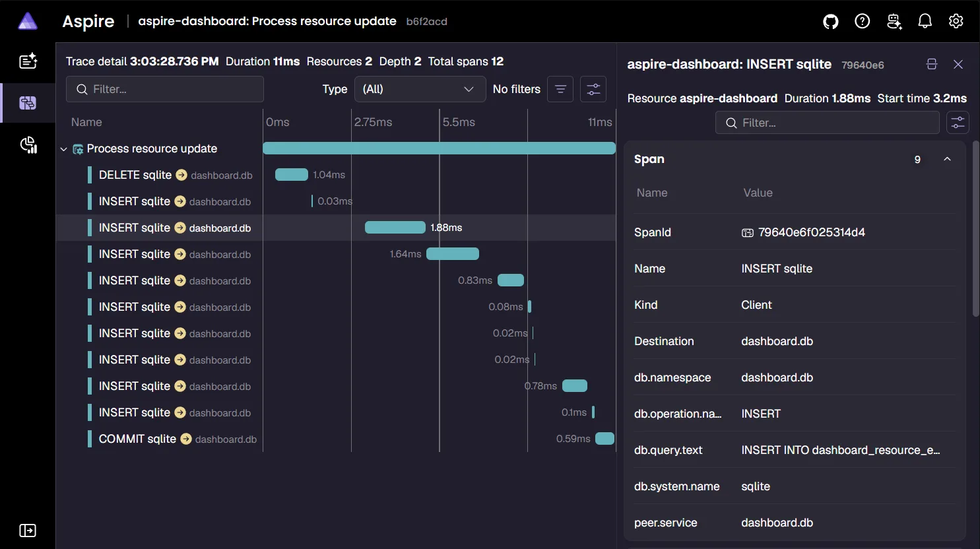
Task: Click the 0.59ms COMMIT span bar
Action: pyautogui.click(x=605, y=439)
